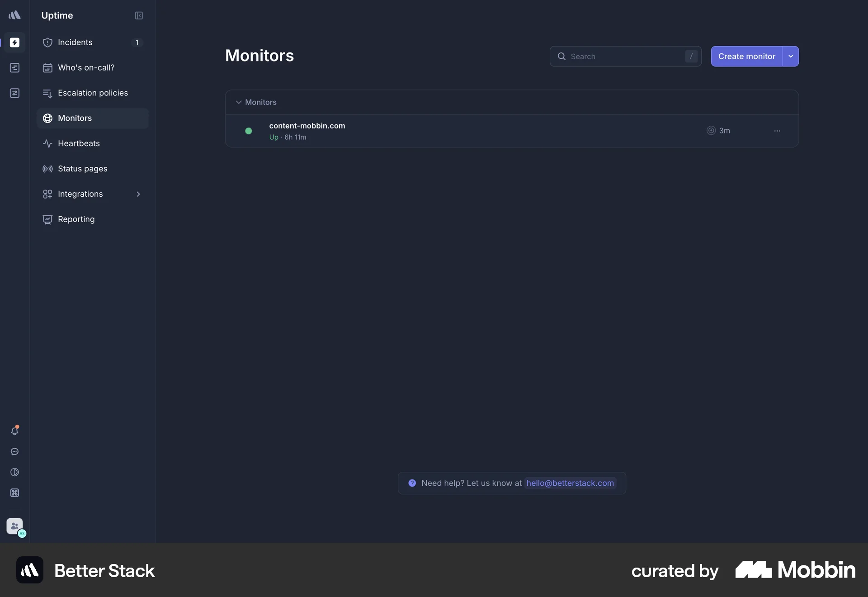Open the Create monitor dropdown arrow
This screenshot has width=868, height=597.
point(791,56)
